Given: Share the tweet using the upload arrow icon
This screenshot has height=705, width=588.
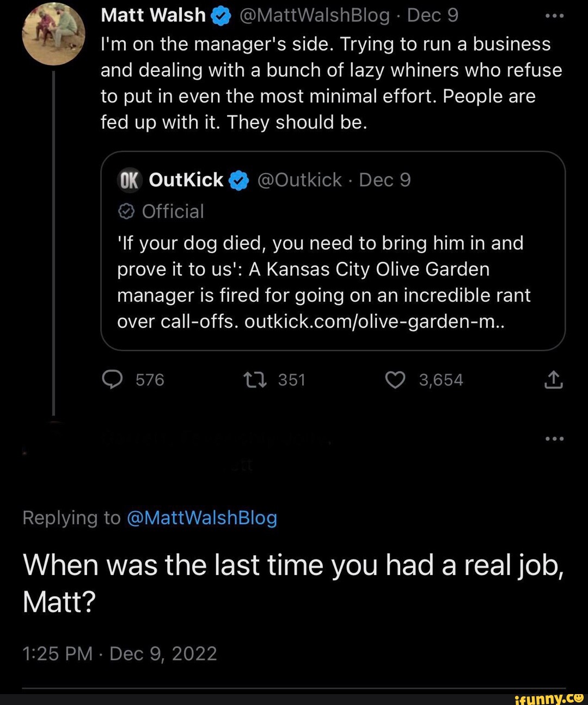Looking at the screenshot, I should point(553,379).
